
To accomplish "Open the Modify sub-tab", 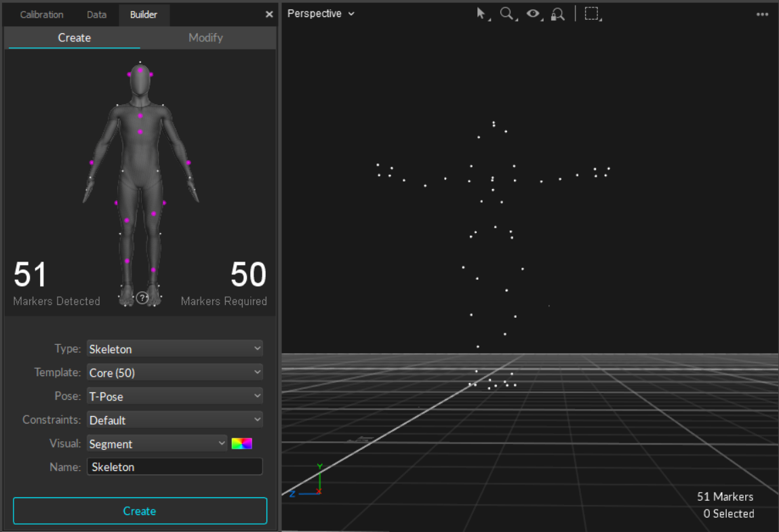I will [x=205, y=38].
